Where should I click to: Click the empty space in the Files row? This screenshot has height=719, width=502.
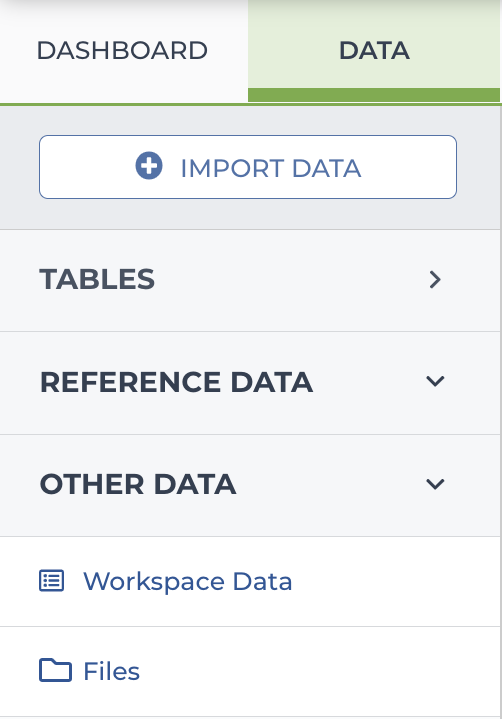coord(321,671)
